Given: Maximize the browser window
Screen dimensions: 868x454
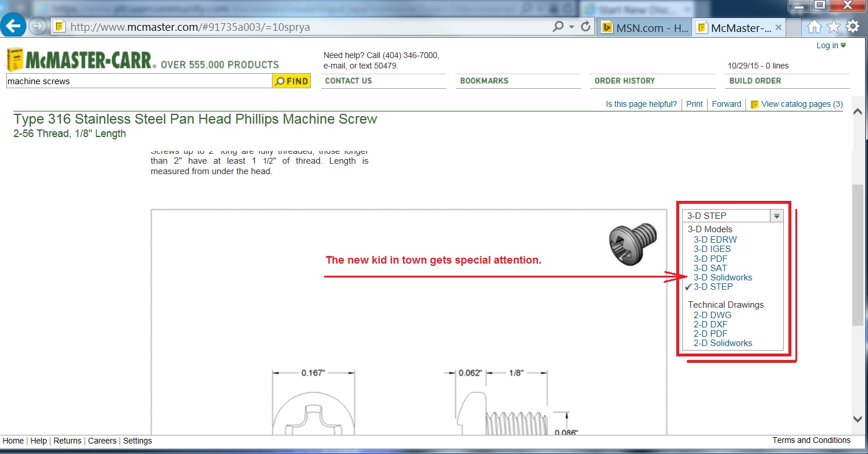Looking at the screenshot, I should pos(820,5).
